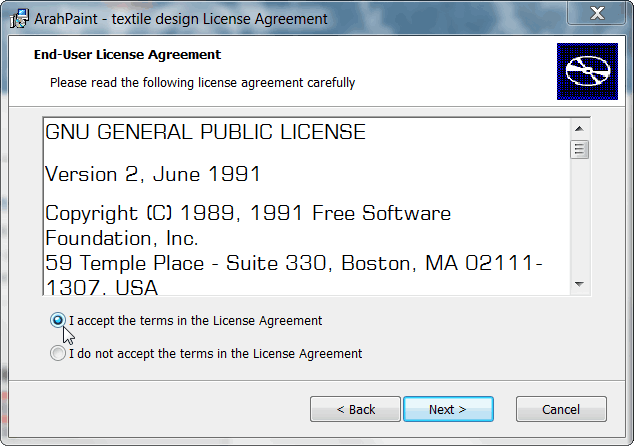The height and width of the screenshot is (446, 634).
Task: Click the license text scroll down arrow
Action: pos(579,284)
